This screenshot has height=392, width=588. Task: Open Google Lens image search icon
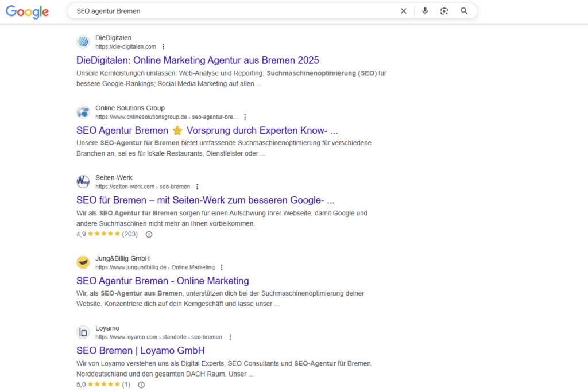pos(444,11)
